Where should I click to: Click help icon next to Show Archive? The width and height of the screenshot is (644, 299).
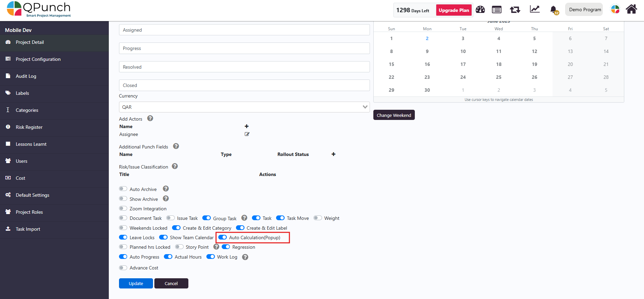pyautogui.click(x=166, y=198)
